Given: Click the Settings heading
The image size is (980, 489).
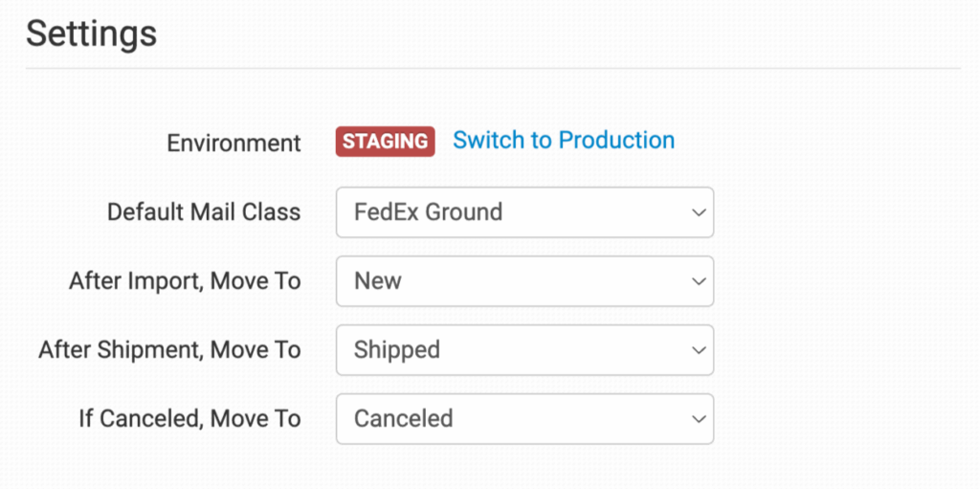Looking at the screenshot, I should pyautogui.click(x=91, y=33).
